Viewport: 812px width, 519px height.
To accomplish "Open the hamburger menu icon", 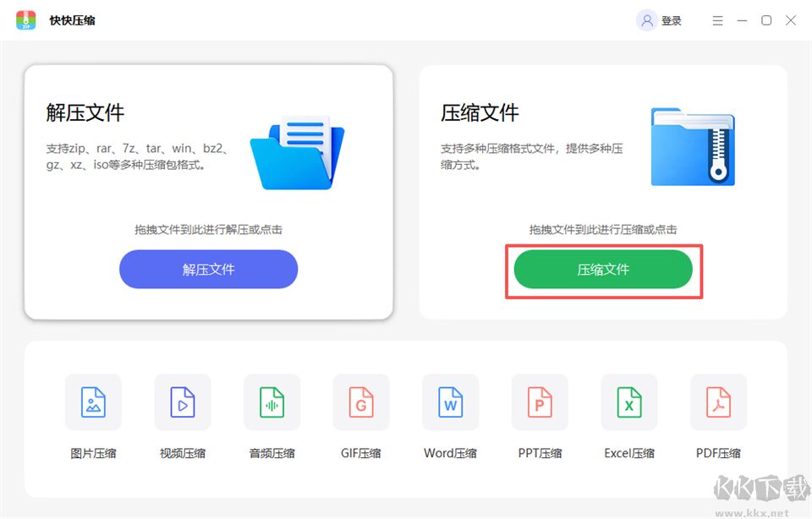I will pos(718,20).
